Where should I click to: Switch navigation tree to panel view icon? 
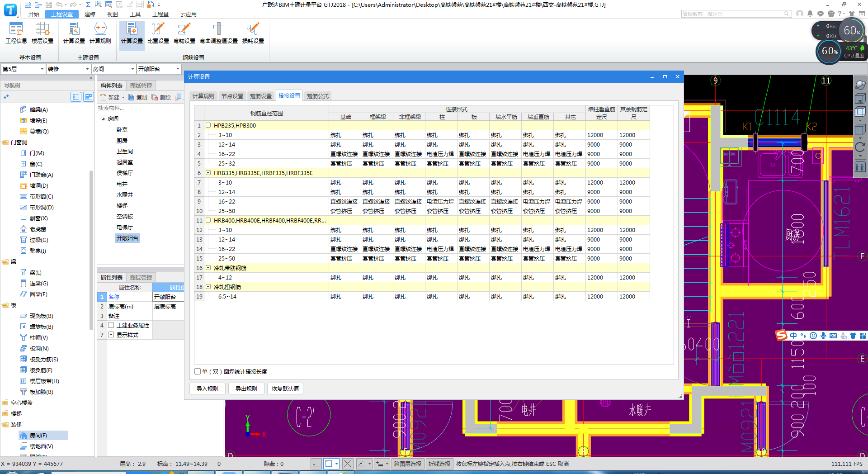tap(89, 97)
